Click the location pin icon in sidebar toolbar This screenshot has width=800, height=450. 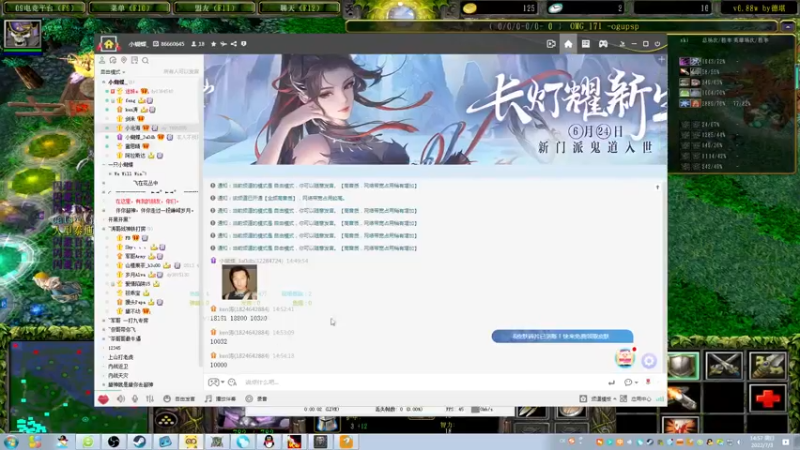pos(123,60)
